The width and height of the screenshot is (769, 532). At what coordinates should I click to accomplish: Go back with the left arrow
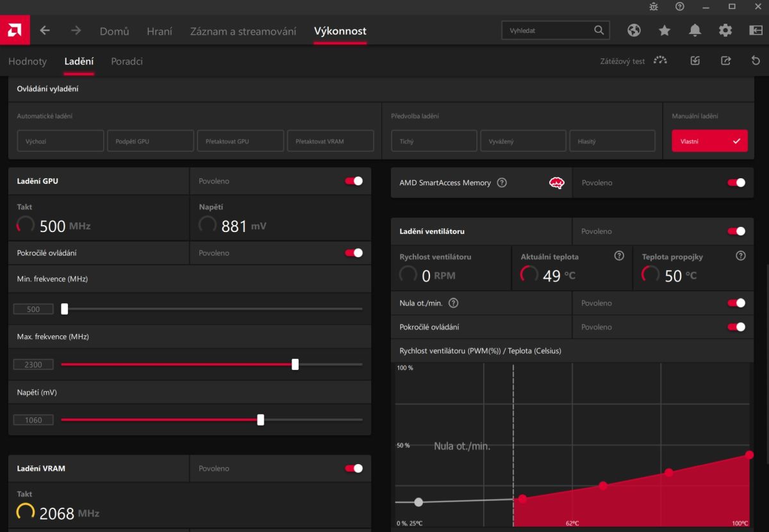click(45, 31)
